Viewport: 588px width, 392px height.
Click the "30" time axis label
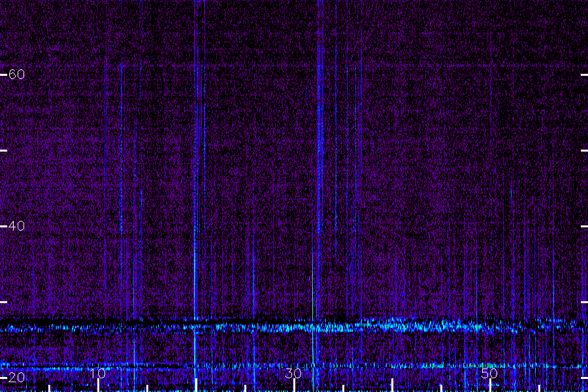293,373
